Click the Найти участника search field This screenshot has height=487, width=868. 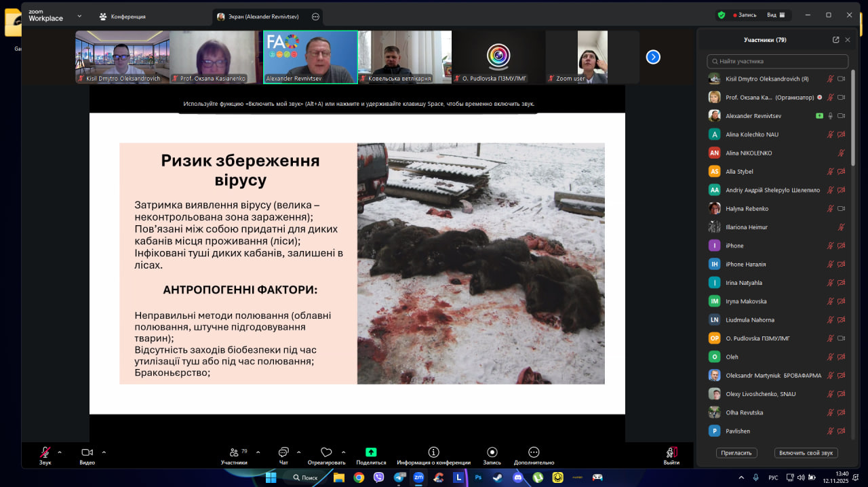tap(777, 61)
